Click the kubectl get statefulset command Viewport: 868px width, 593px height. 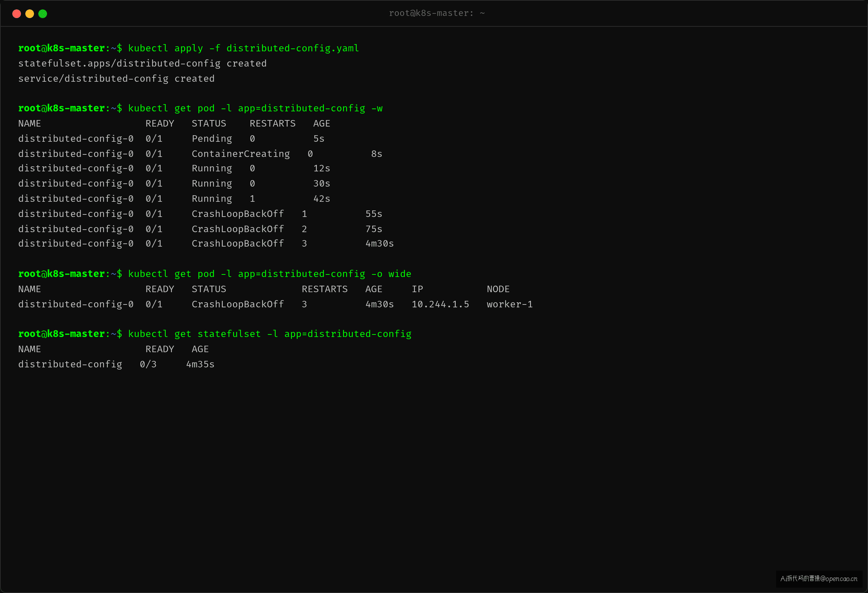click(x=270, y=334)
